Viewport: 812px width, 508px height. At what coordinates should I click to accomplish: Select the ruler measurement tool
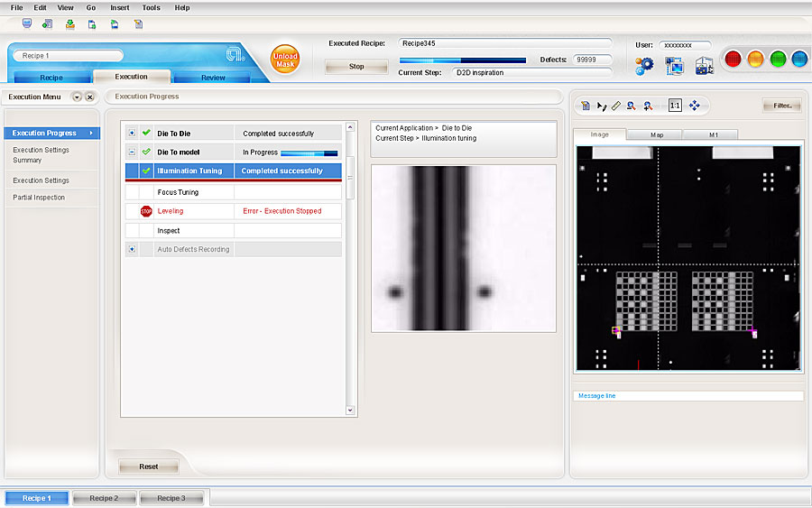coord(616,106)
